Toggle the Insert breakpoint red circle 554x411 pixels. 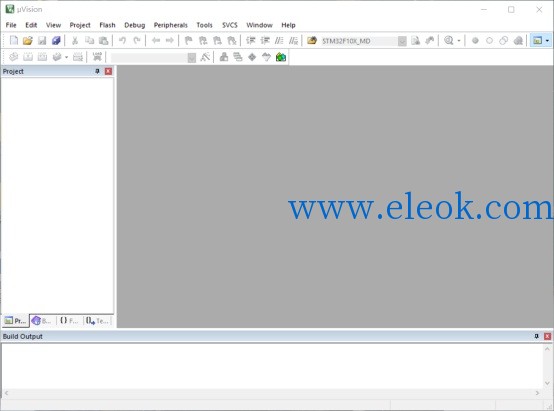pyautogui.click(x=475, y=41)
